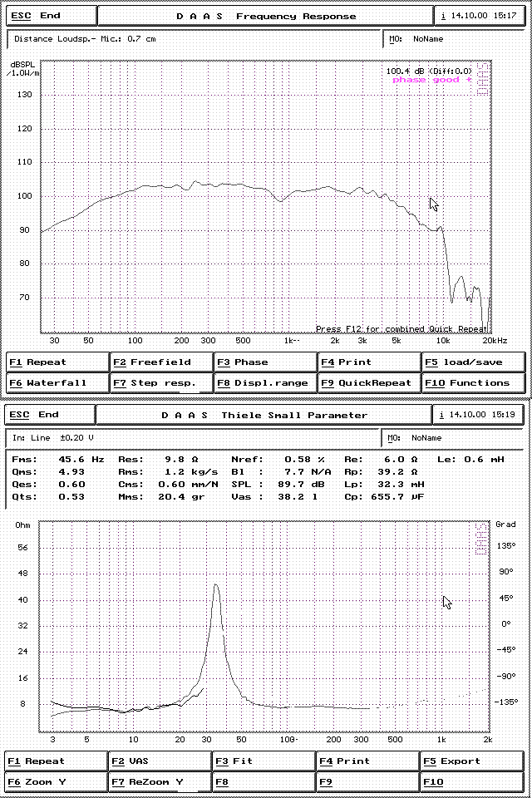Open F5 load/save dialog
This screenshot has width=532, height=798.
[474, 362]
